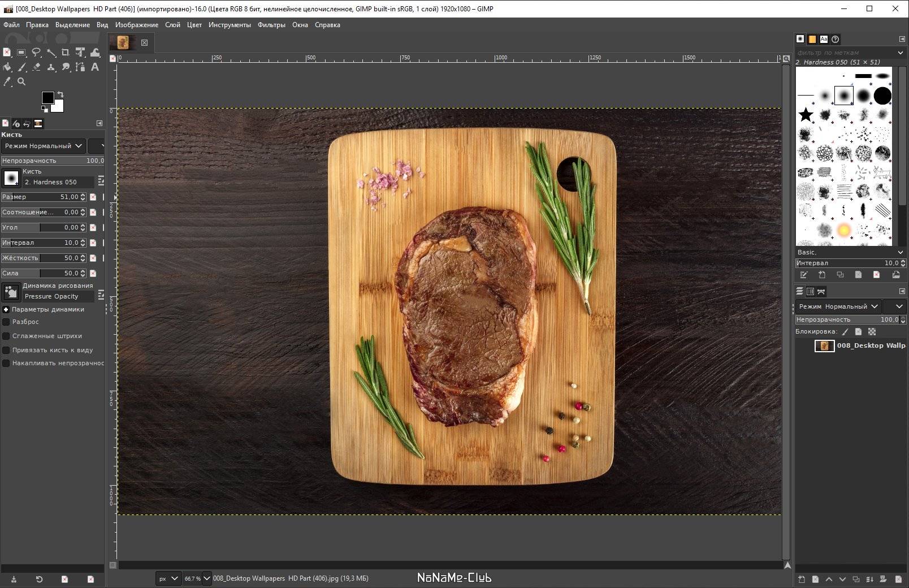This screenshot has height=588, width=909.
Task: Select the Paintbrush tool
Action: coord(21,67)
